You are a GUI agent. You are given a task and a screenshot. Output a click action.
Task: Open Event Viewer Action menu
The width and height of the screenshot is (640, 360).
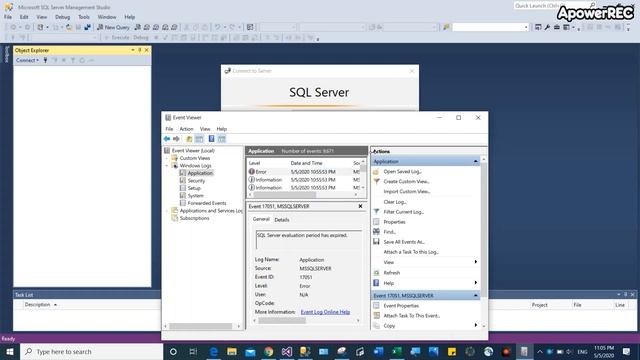(x=186, y=129)
